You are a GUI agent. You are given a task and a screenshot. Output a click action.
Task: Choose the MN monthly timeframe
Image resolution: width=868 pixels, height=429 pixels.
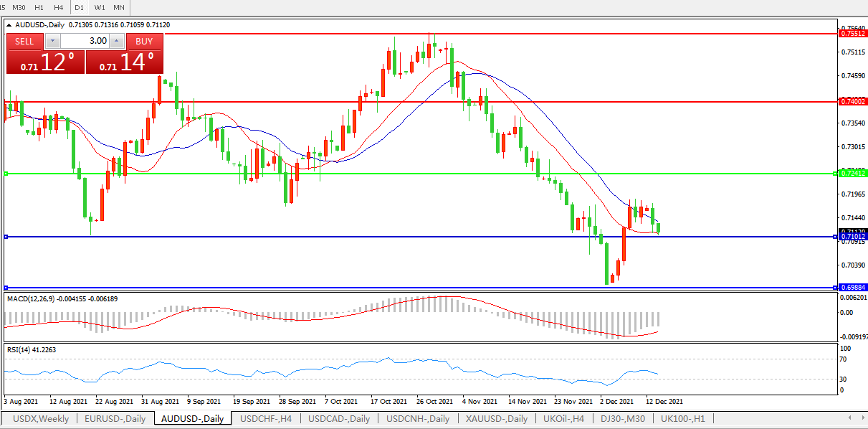pyautogui.click(x=119, y=7)
